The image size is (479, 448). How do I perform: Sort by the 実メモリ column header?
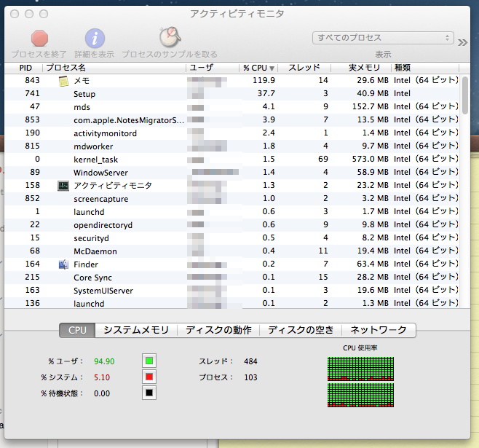[361, 68]
